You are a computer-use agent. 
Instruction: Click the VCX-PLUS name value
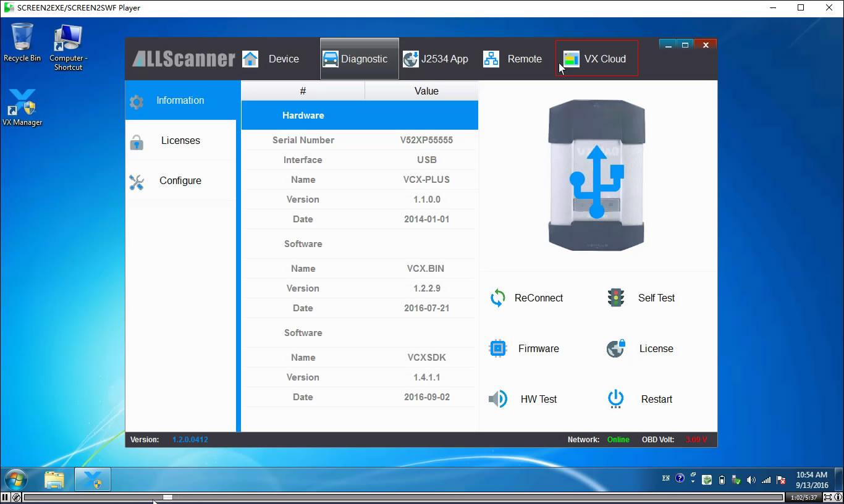click(x=426, y=180)
